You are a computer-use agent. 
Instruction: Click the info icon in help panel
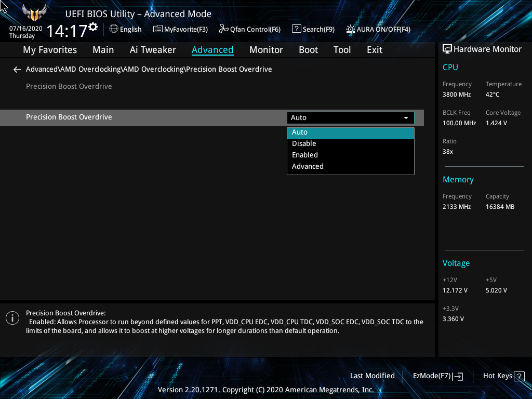pos(12,318)
